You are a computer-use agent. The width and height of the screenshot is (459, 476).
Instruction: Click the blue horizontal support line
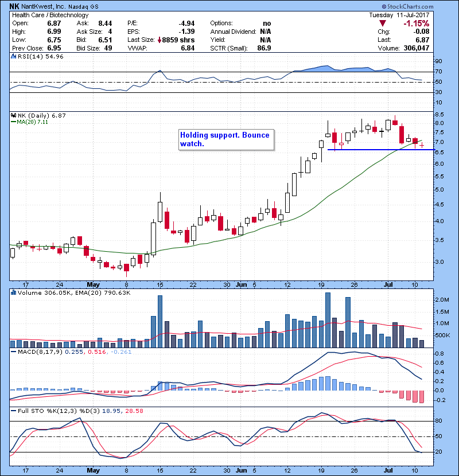click(380, 150)
